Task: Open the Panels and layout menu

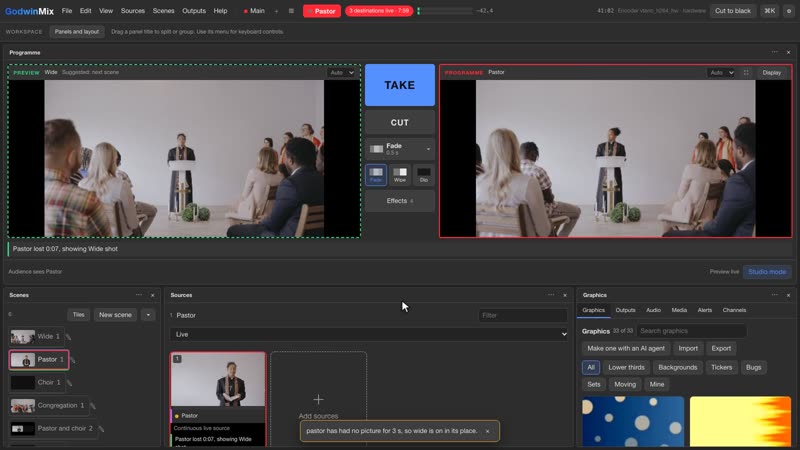Action: (x=77, y=32)
